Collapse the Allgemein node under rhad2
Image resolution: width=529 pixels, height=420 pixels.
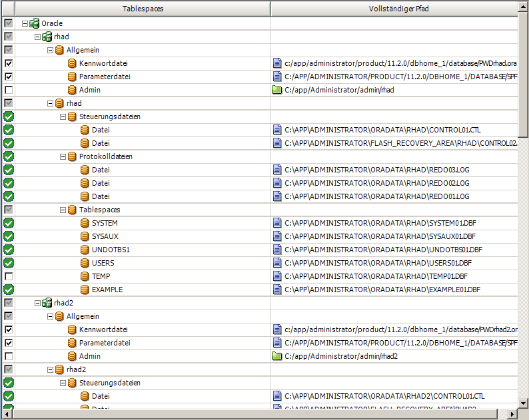(50, 317)
